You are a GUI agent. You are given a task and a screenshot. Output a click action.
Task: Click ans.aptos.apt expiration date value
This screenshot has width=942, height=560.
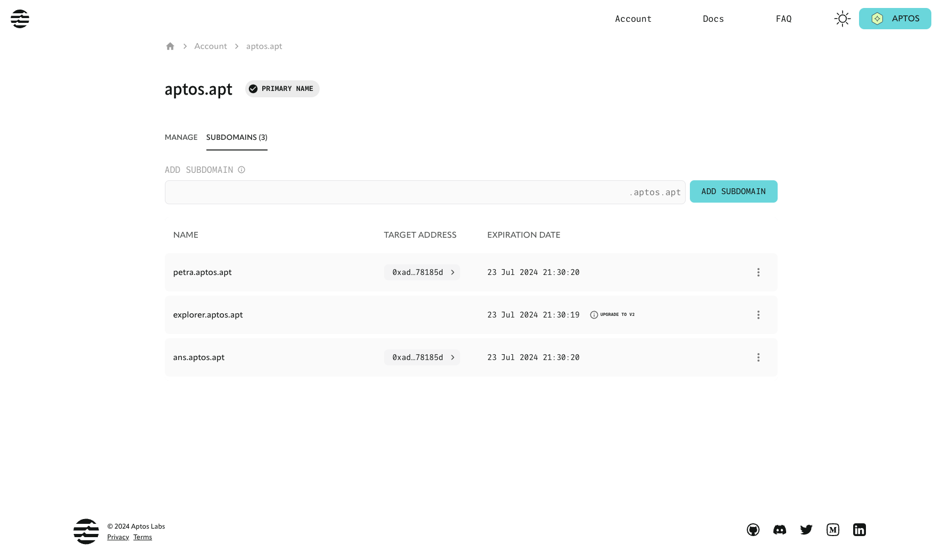(x=533, y=357)
